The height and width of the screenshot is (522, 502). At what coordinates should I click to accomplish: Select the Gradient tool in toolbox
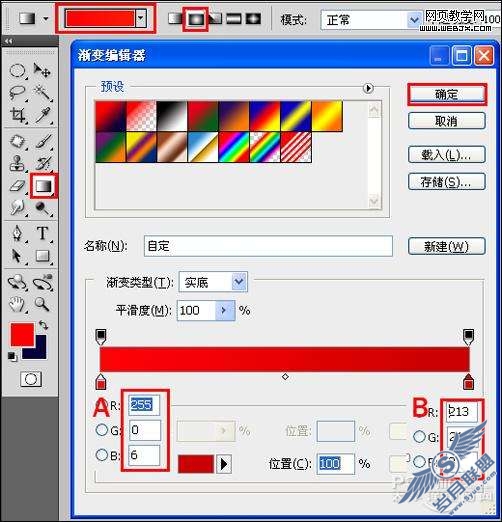[44, 186]
